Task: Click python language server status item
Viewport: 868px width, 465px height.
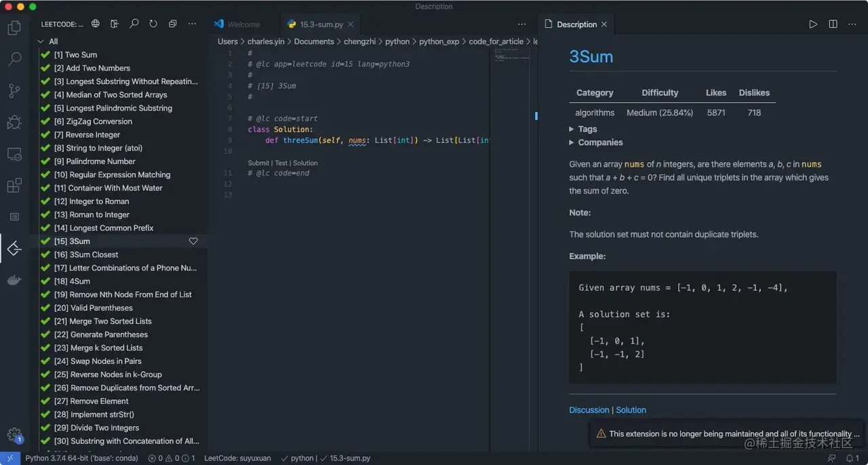Action: [297, 458]
